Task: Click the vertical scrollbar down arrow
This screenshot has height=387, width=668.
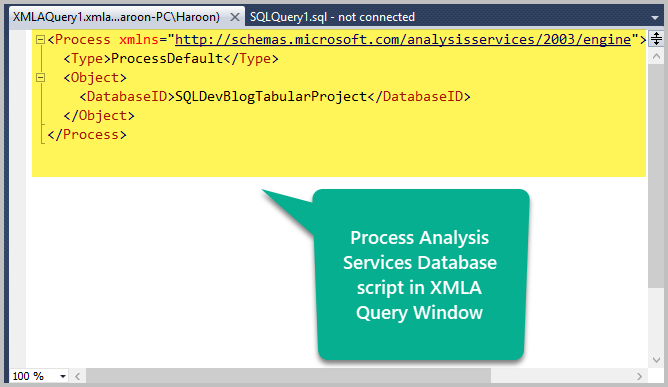Action: 656,360
